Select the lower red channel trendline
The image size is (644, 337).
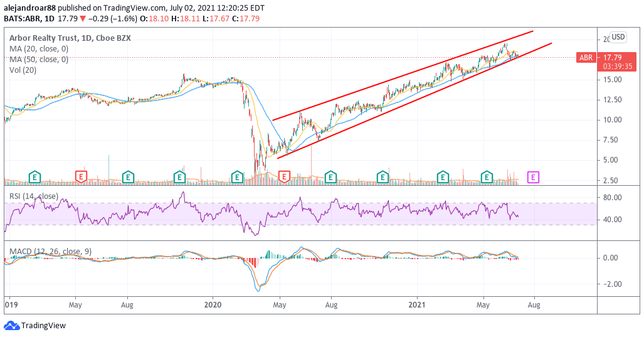(x=414, y=100)
